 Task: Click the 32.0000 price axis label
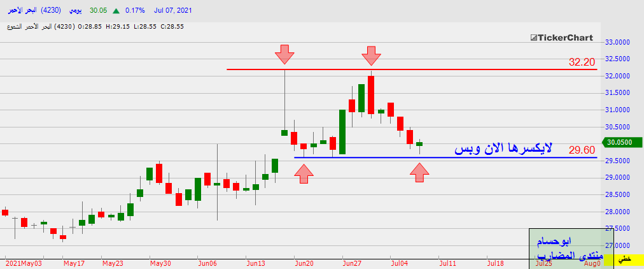[618, 76]
